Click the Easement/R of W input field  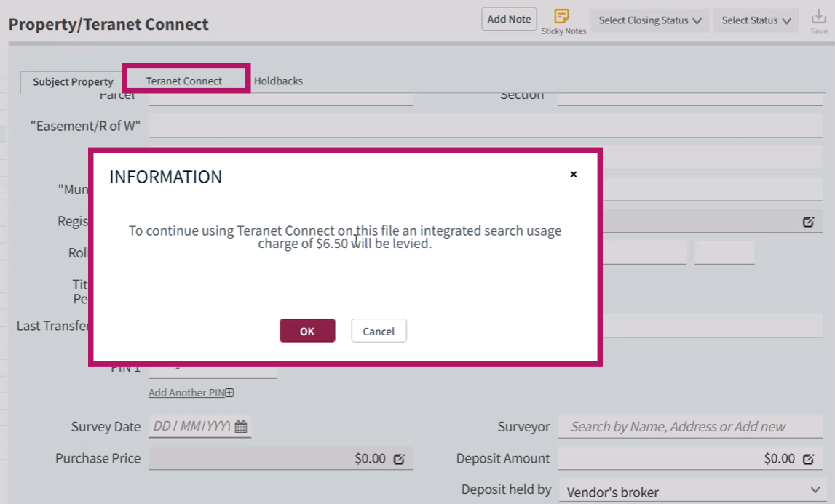486,126
